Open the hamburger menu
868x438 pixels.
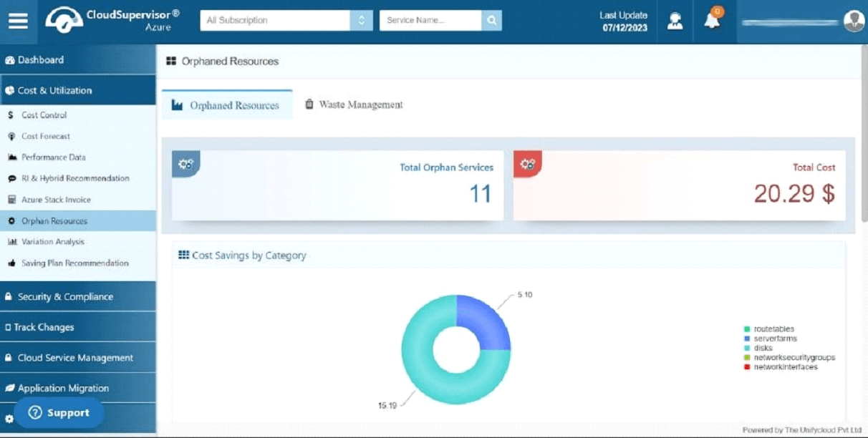(18, 21)
